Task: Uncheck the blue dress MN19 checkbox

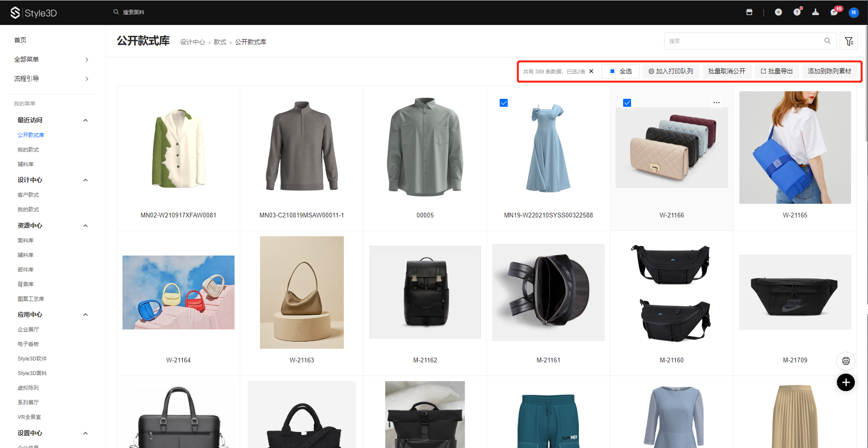Action: point(504,103)
